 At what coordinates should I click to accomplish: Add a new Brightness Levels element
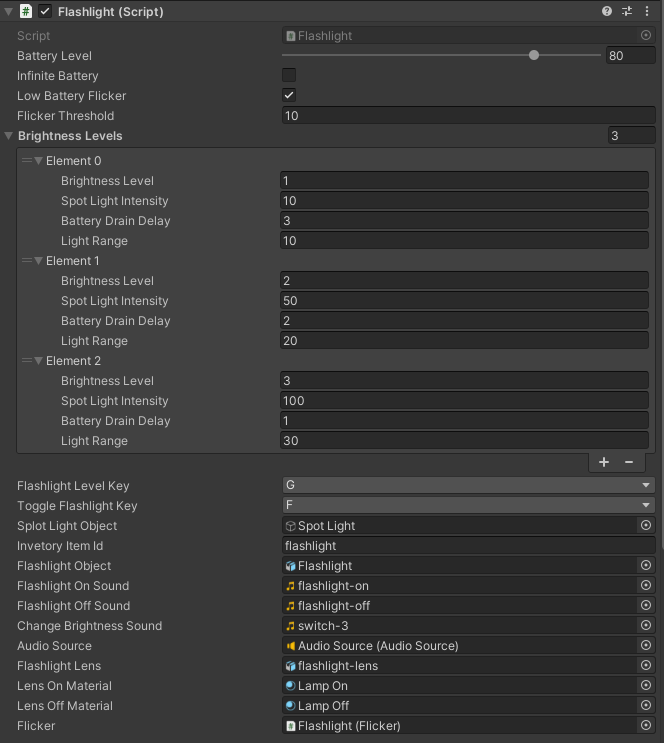(604, 462)
